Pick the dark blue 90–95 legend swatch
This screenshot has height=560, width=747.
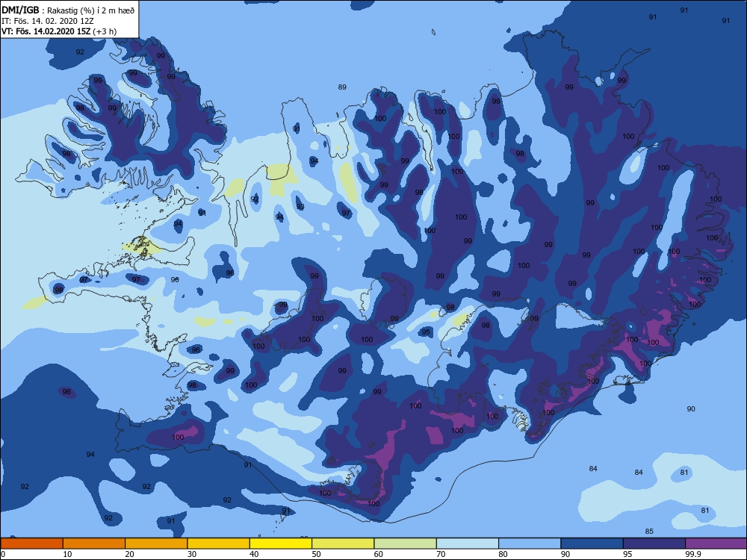pyautogui.click(x=592, y=544)
